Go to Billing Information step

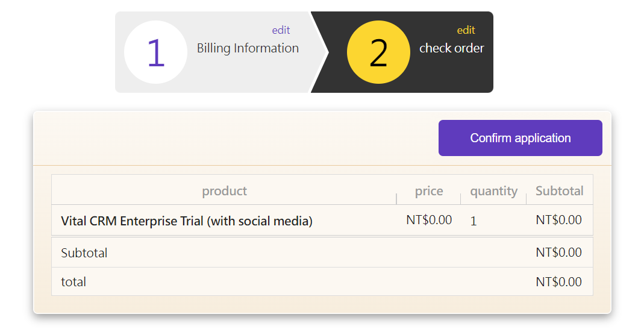tap(248, 48)
